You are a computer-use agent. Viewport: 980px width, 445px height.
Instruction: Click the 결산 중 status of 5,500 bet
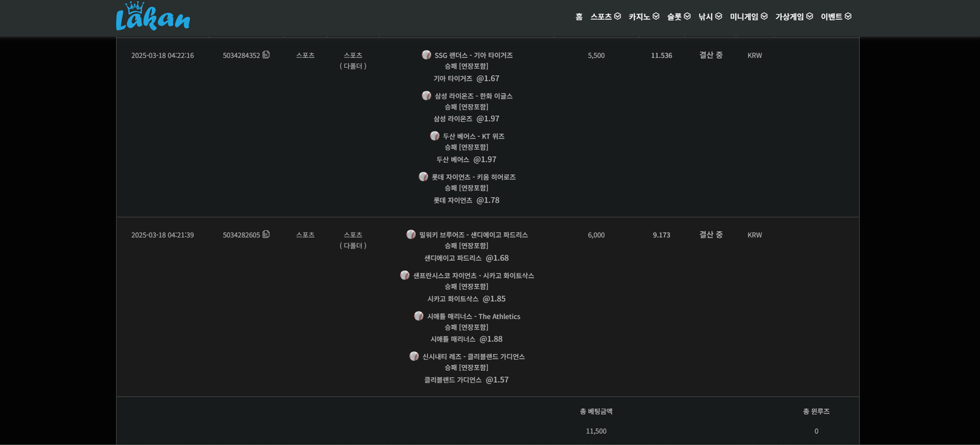[710, 55]
